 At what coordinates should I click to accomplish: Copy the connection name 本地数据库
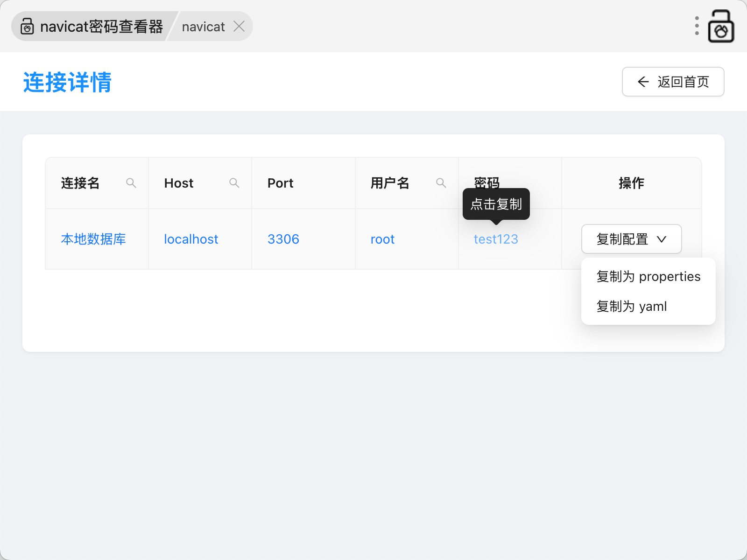(93, 239)
